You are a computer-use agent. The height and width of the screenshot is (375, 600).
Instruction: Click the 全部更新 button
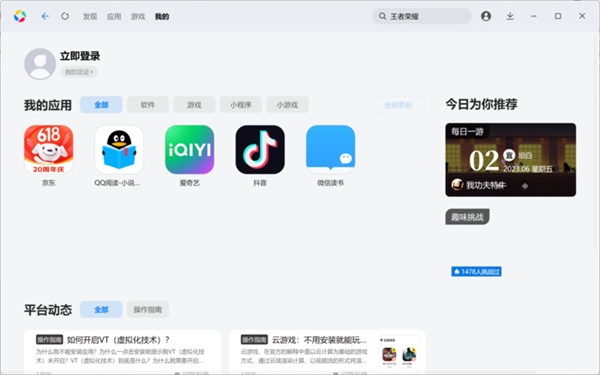[398, 104]
